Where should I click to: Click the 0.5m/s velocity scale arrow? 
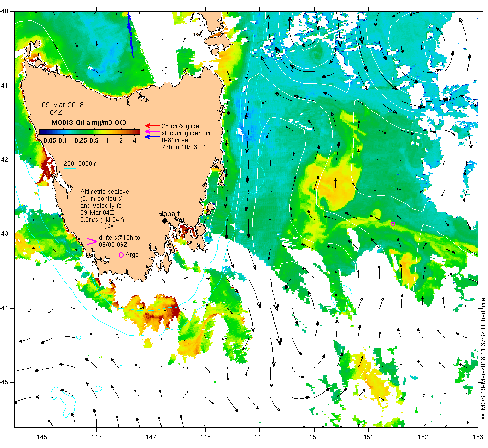pos(99,226)
